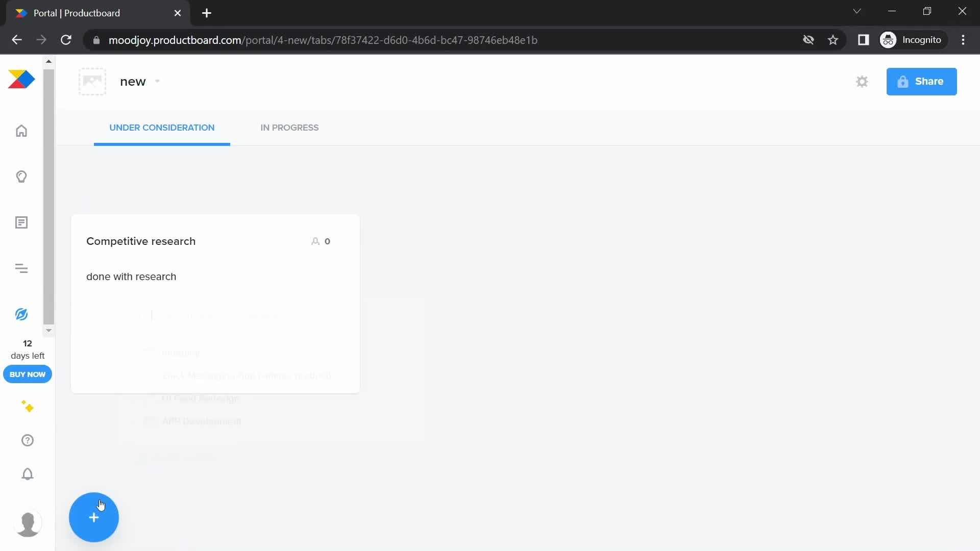Toggle the Competitive research card voters
The height and width of the screenshot is (551, 980).
point(321,240)
